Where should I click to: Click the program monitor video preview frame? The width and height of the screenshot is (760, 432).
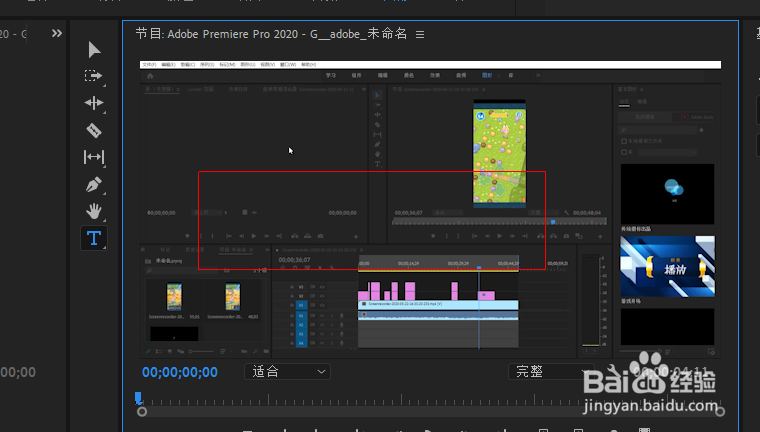tap(430, 209)
